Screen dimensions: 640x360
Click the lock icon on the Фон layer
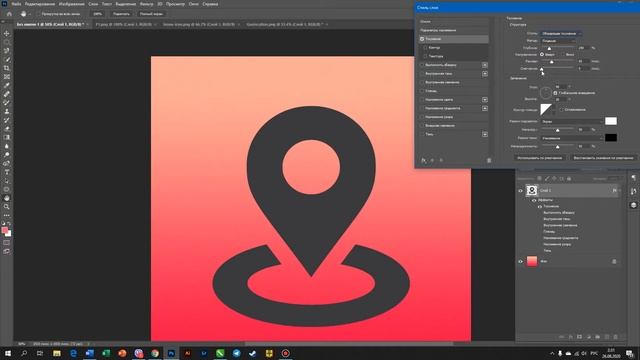[x=614, y=261]
